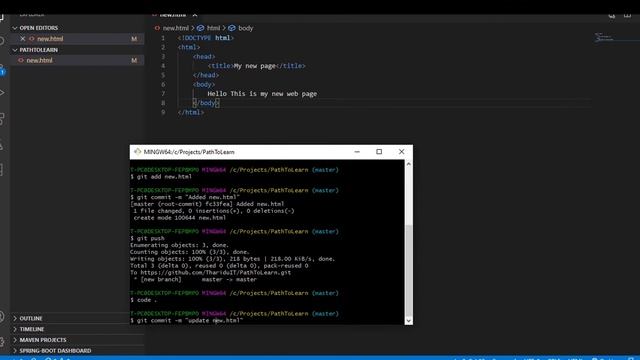
Task: Click body element in the breadcrumb
Action: [x=245, y=28]
